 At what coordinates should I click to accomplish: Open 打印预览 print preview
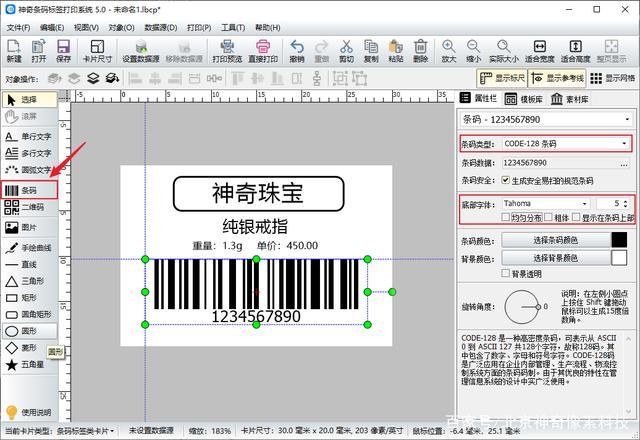(x=227, y=51)
